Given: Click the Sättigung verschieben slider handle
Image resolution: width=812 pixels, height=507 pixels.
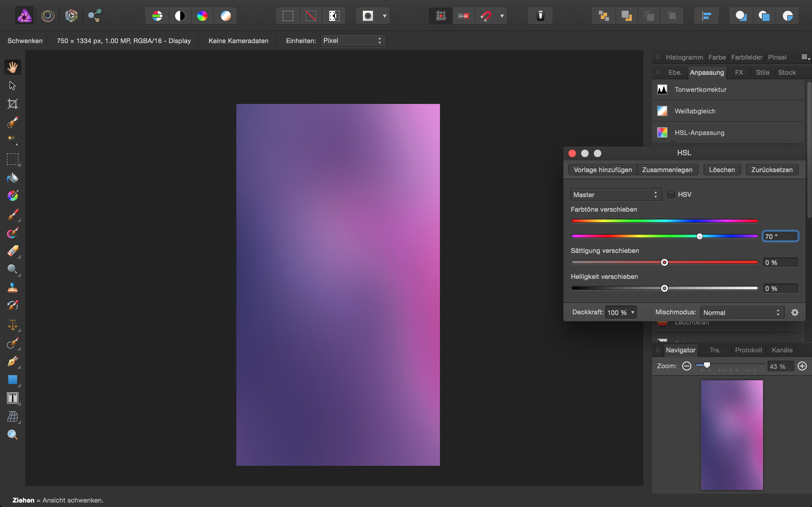Looking at the screenshot, I should pyautogui.click(x=664, y=262).
